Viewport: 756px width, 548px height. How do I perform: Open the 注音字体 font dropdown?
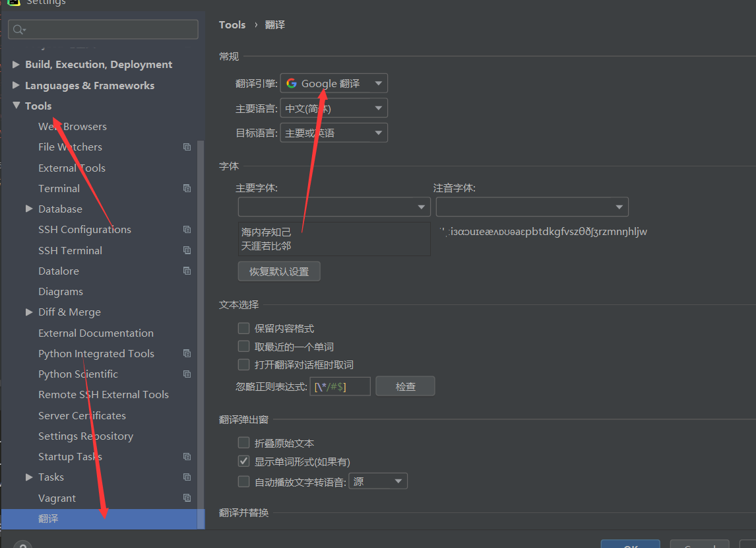pyautogui.click(x=532, y=207)
